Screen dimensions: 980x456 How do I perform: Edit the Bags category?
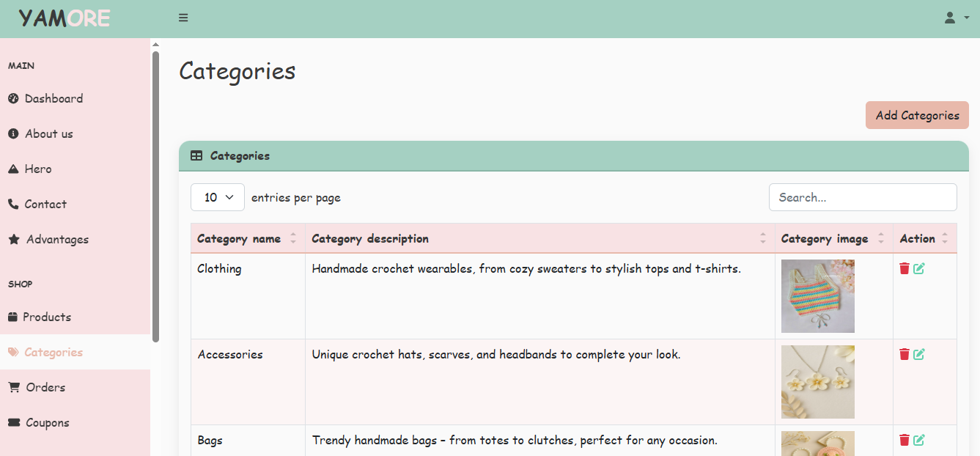[919, 440]
